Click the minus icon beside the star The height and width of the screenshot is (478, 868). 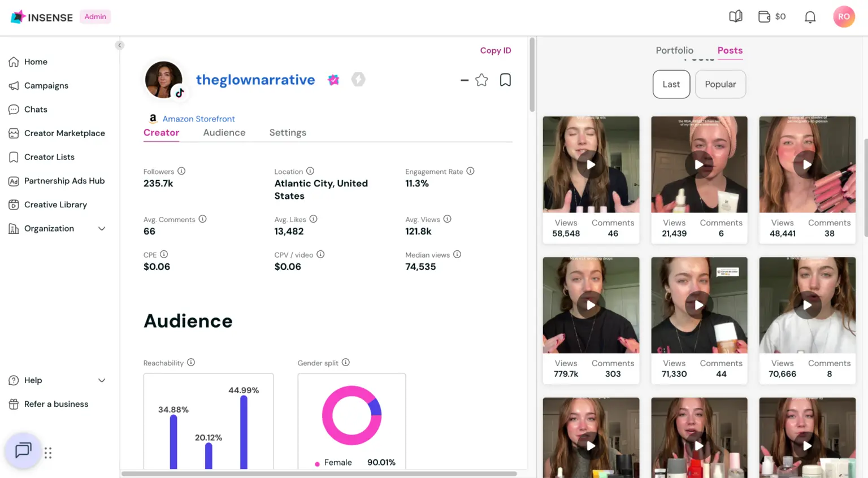pyautogui.click(x=465, y=80)
